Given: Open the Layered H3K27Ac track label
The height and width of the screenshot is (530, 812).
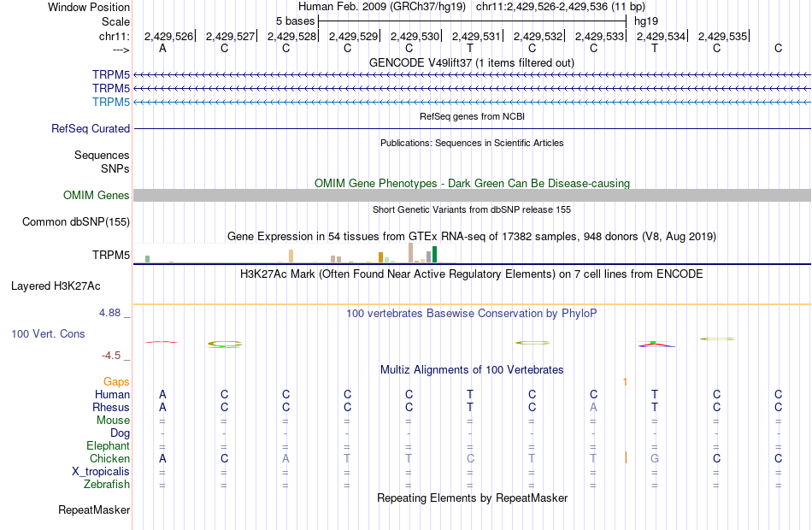Looking at the screenshot, I should 56,286.
